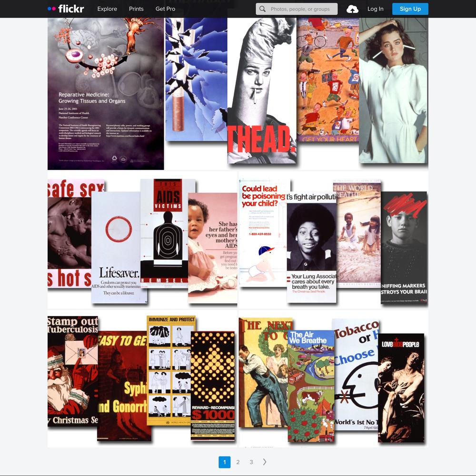Viewport: 476px width, 476px height.
Task: Open the Get Pro page
Action: coord(165,9)
